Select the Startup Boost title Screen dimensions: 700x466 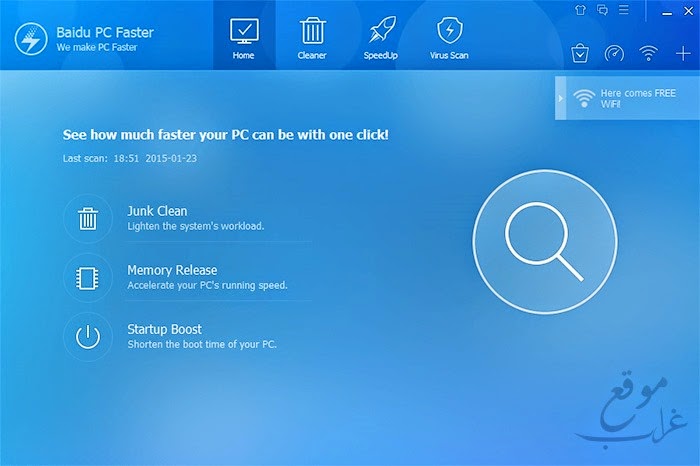tap(164, 329)
